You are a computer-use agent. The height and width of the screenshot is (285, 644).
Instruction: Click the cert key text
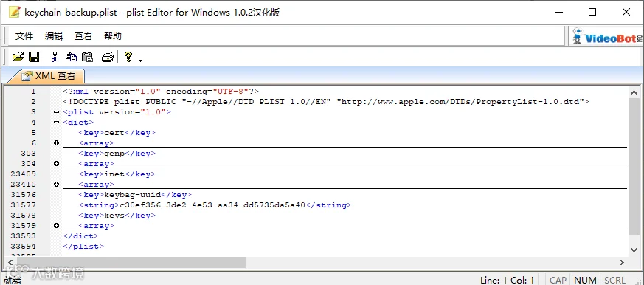click(x=114, y=133)
